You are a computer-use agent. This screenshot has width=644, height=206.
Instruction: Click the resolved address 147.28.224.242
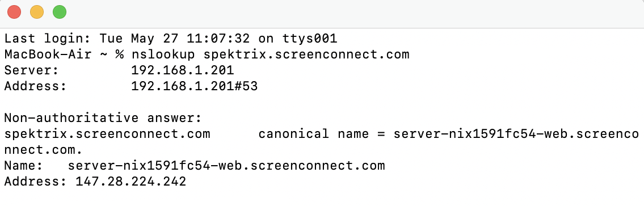tap(131, 182)
